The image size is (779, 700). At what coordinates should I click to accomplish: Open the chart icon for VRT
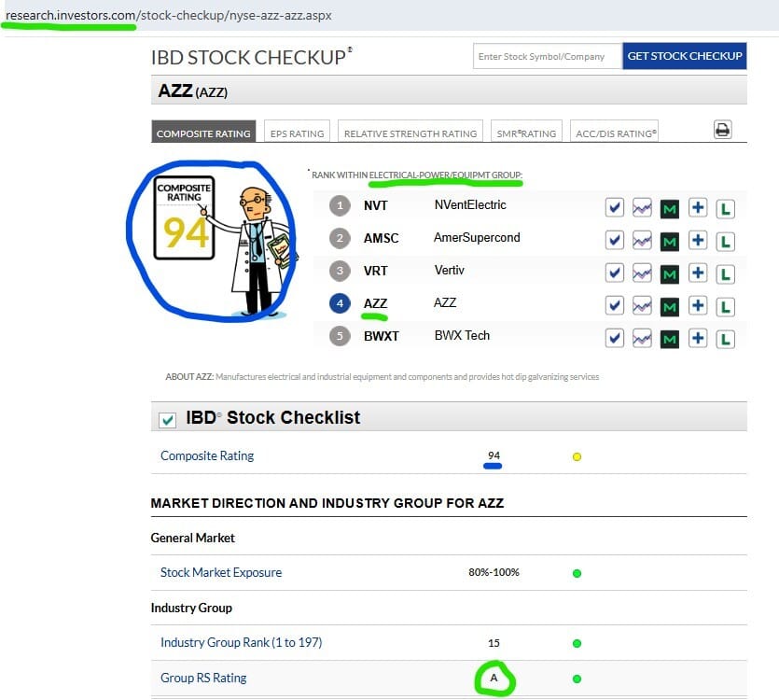[642, 273]
